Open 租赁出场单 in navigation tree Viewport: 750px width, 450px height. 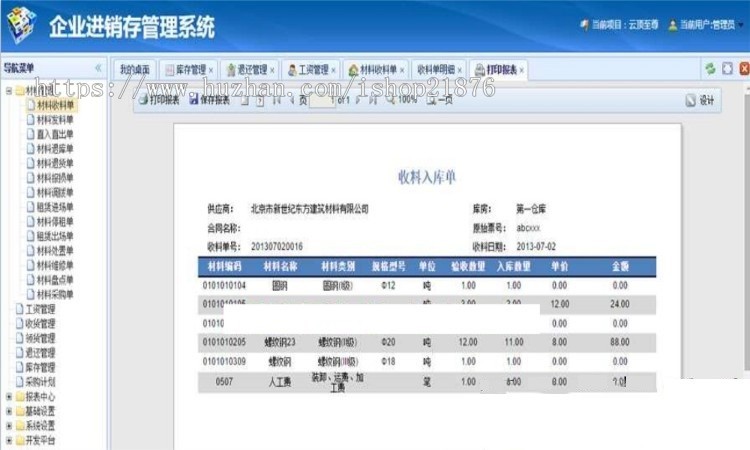coord(55,236)
